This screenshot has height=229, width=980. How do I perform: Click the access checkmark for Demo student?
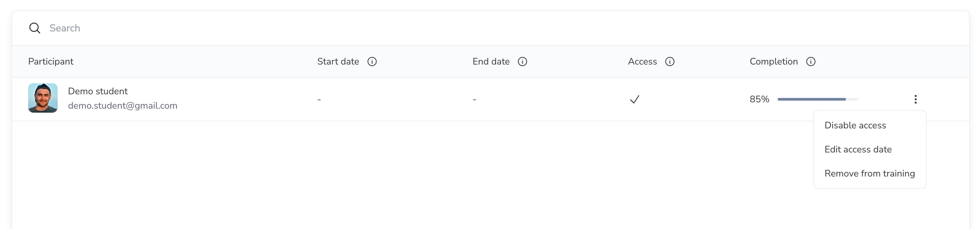tap(635, 100)
